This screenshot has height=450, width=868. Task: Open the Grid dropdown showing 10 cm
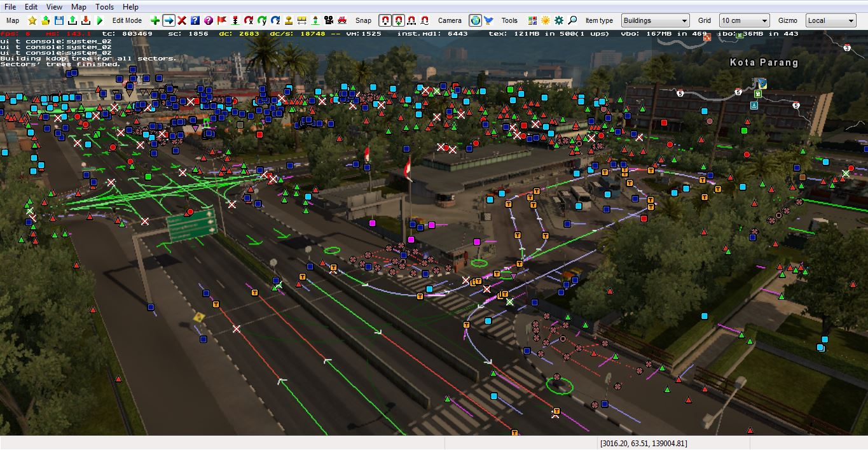[x=744, y=20]
